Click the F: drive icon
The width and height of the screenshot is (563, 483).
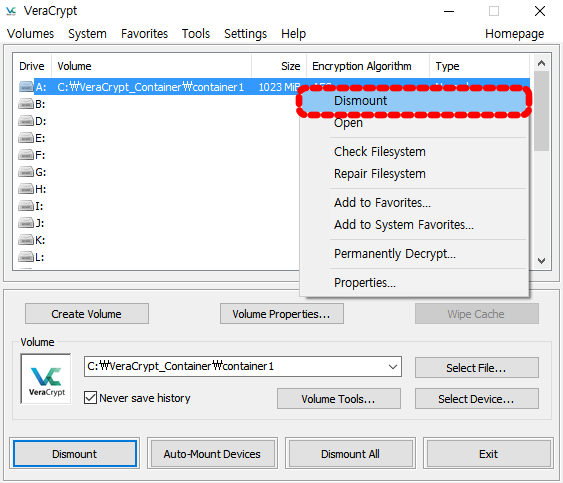(26, 155)
